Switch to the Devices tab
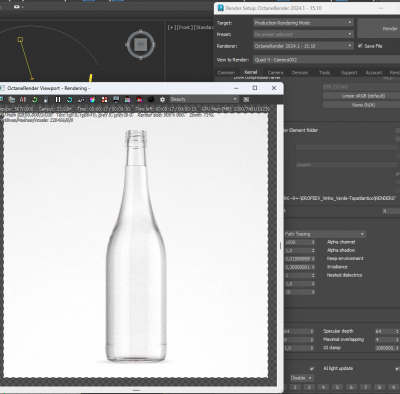 300,73
